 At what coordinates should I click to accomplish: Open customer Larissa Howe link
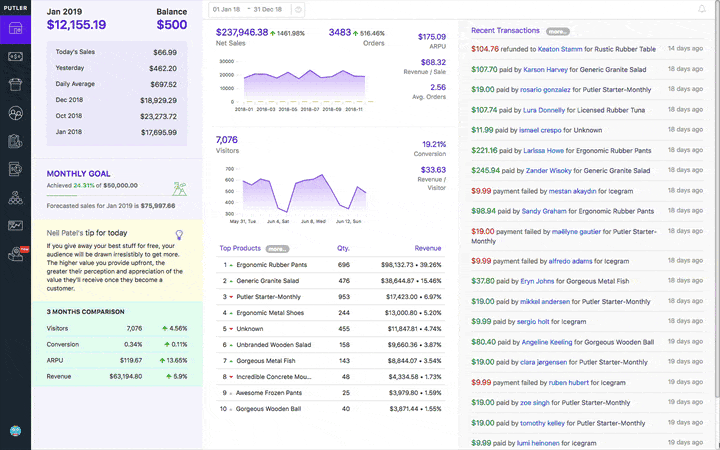[544, 150]
